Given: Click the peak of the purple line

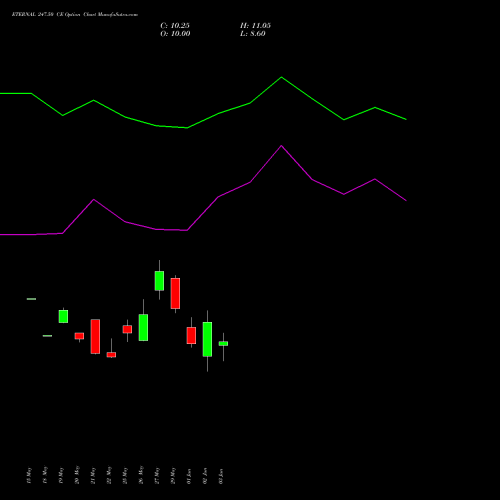Looking at the screenshot, I should tap(281, 146).
